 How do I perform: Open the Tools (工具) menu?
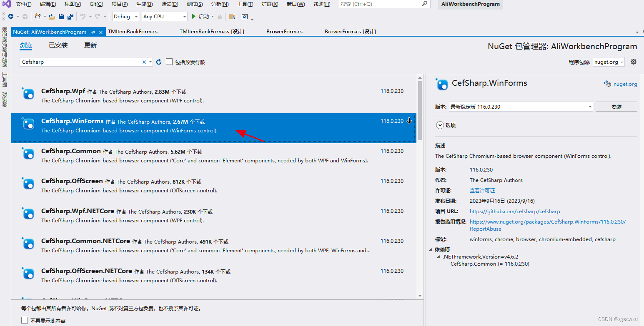coord(245,4)
